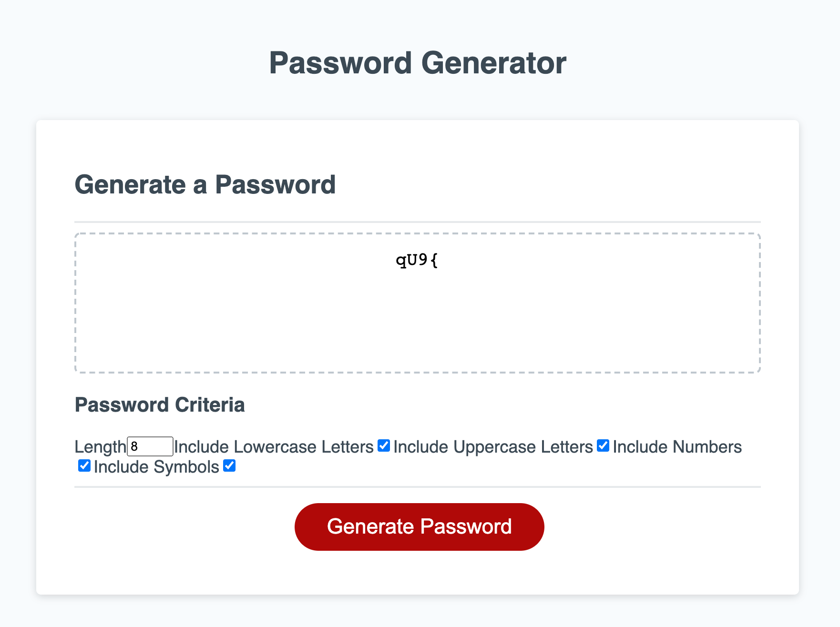The width and height of the screenshot is (840, 627).
Task: Toggle the Include Uppercase Letters checkbox
Action: click(603, 446)
